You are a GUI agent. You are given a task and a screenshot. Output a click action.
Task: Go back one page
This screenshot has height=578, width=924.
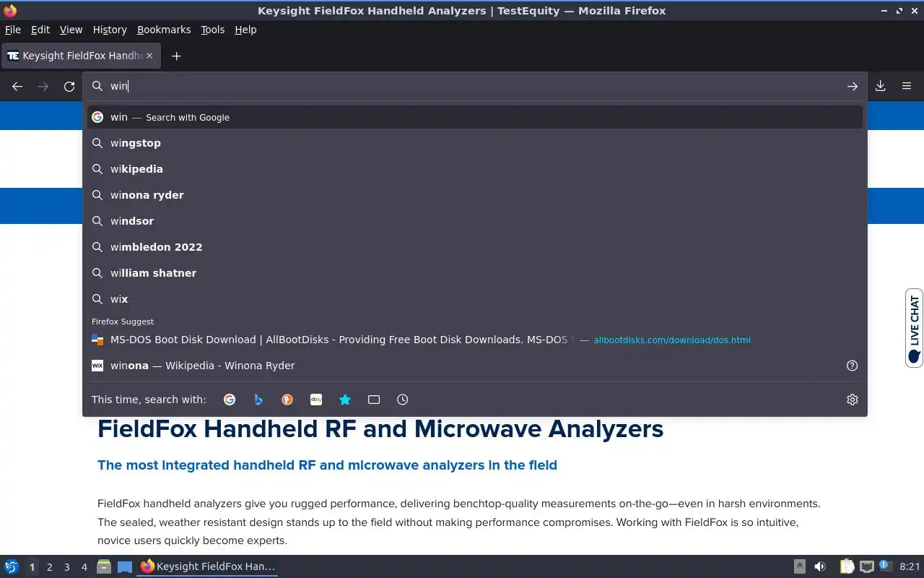(17, 86)
